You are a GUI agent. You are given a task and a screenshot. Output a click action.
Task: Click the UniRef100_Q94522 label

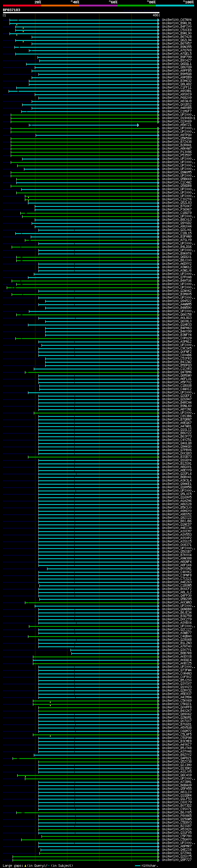tap(176, 301)
